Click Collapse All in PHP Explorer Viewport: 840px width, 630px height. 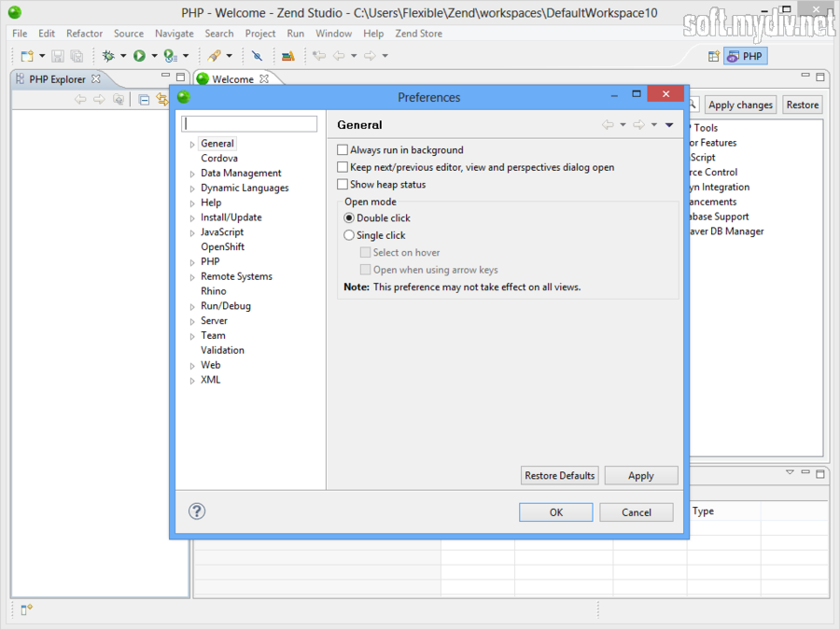click(x=144, y=100)
